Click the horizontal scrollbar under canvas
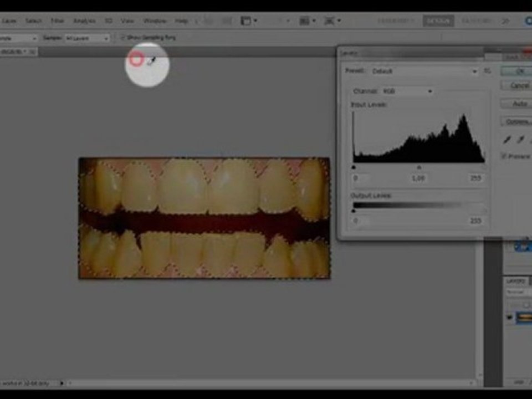 tap(270, 383)
